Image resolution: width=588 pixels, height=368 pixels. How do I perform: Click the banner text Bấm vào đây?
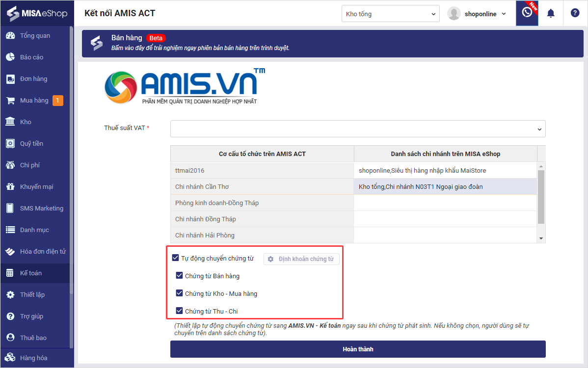coord(200,48)
